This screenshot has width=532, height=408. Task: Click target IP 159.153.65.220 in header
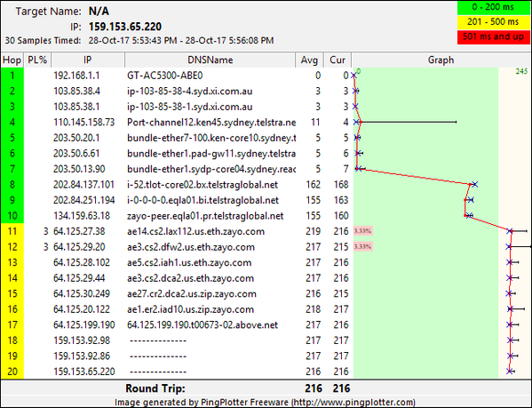125,27
